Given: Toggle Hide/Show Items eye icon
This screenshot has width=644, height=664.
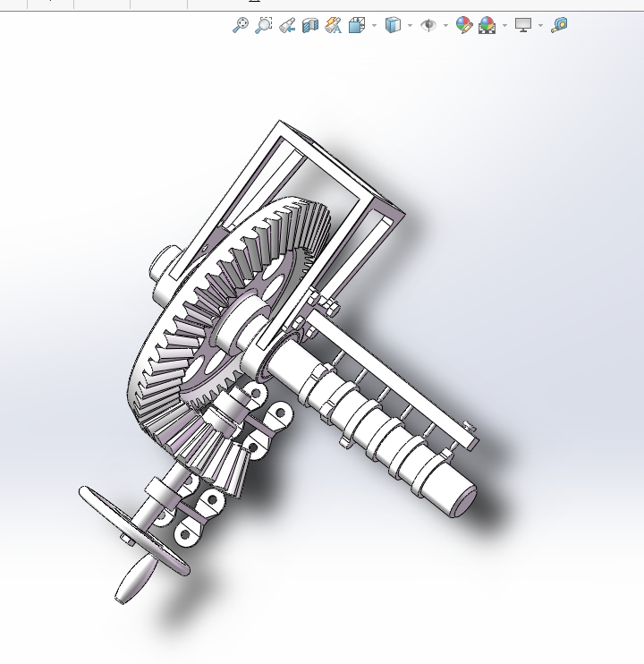Looking at the screenshot, I should (428, 25).
